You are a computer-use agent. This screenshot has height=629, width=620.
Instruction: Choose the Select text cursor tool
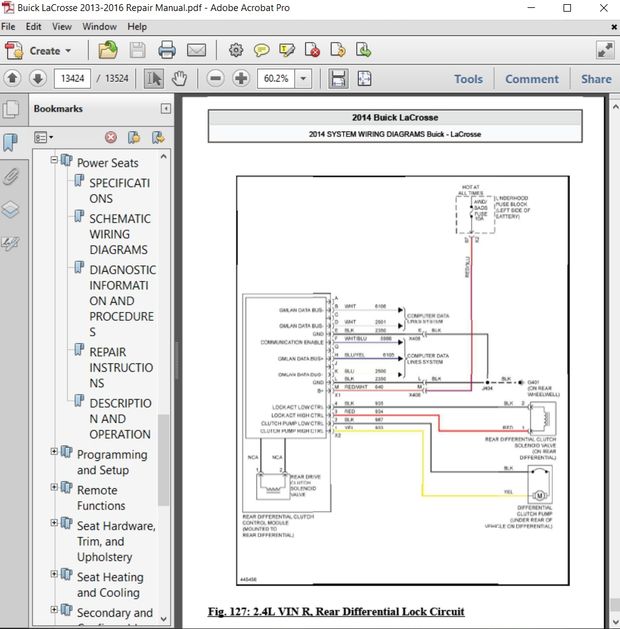click(154, 79)
